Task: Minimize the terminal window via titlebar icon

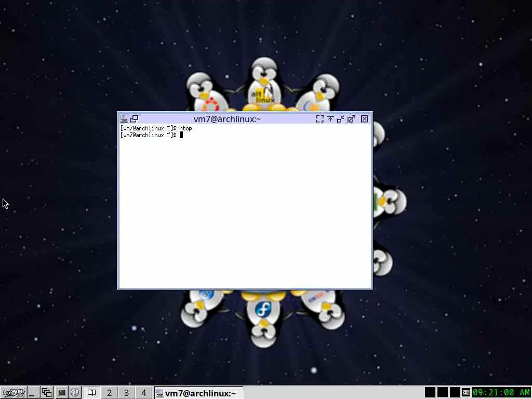Action: (341, 119)
